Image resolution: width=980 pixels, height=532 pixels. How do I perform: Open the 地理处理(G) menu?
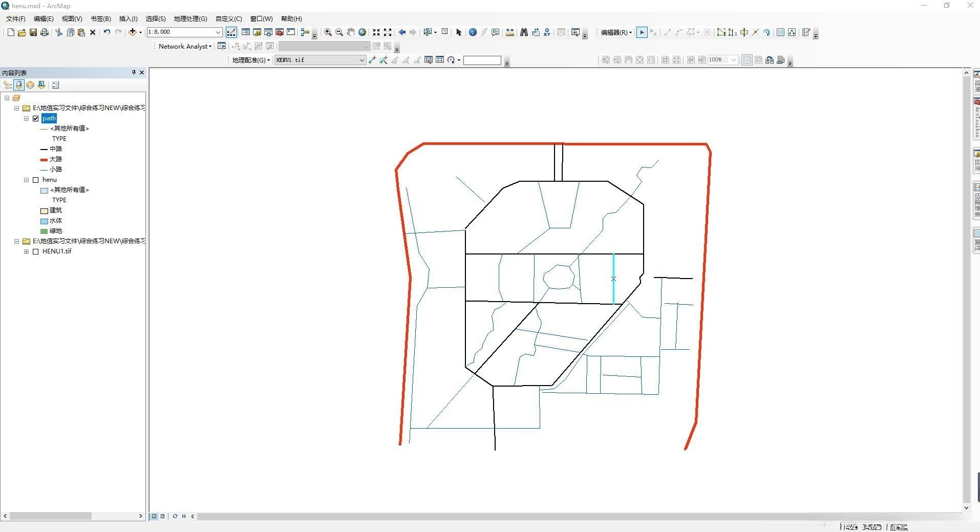tap(190, 19)
